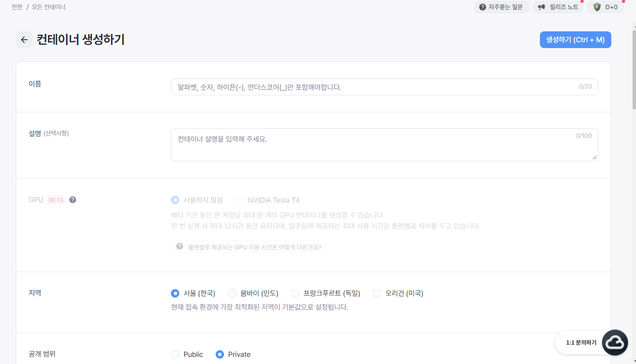Viewport: 636px width, 364px height.
Task: Focus the 이름 container name input field
Action: coord(384,87)
